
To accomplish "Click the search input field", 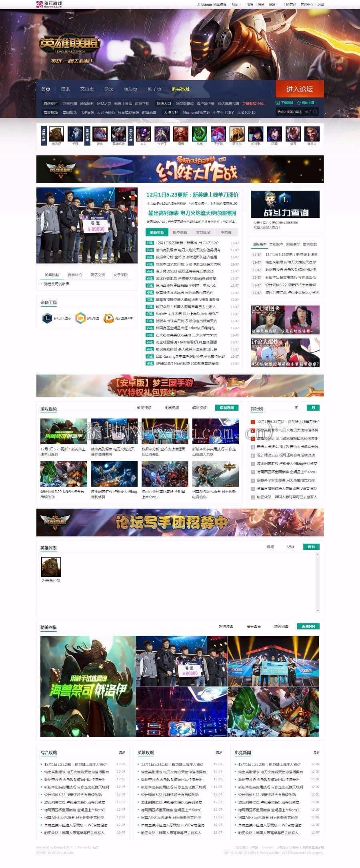I will coord(289,112).
